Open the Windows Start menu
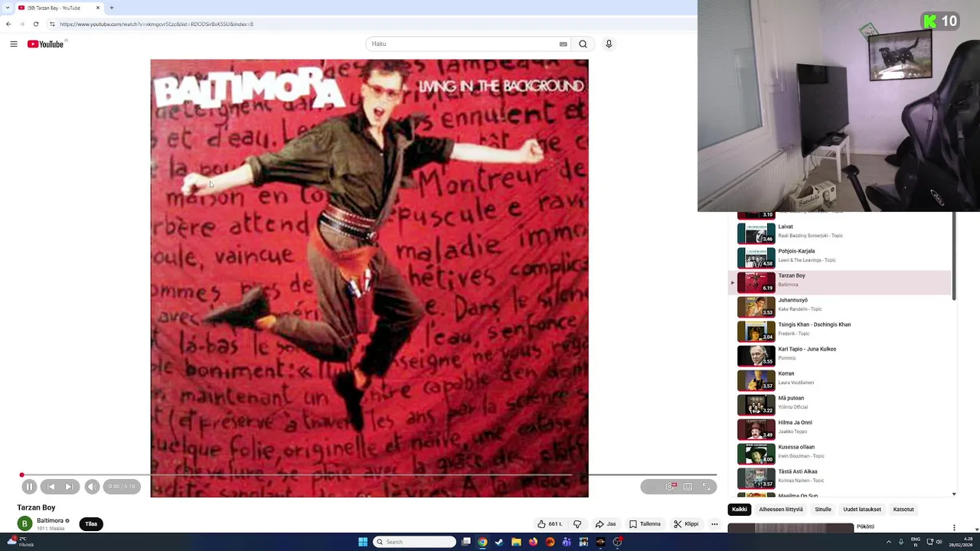 [x=363, y=542]
